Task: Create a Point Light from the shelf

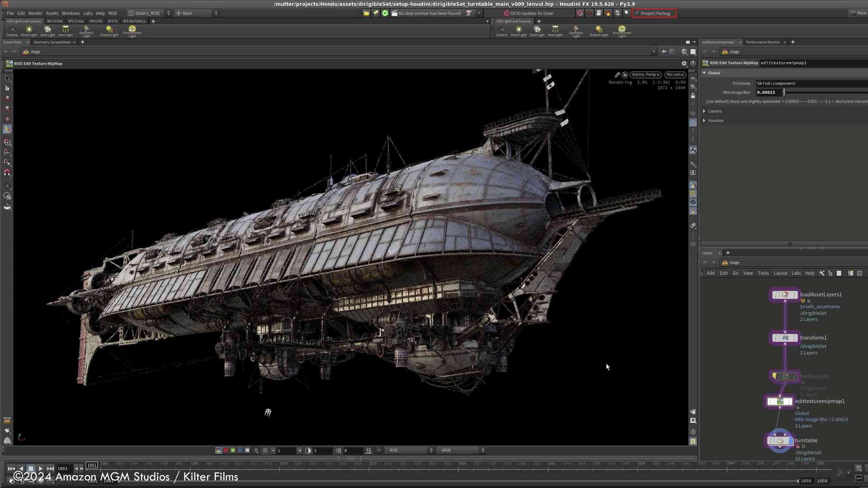Action: point(29,29)
